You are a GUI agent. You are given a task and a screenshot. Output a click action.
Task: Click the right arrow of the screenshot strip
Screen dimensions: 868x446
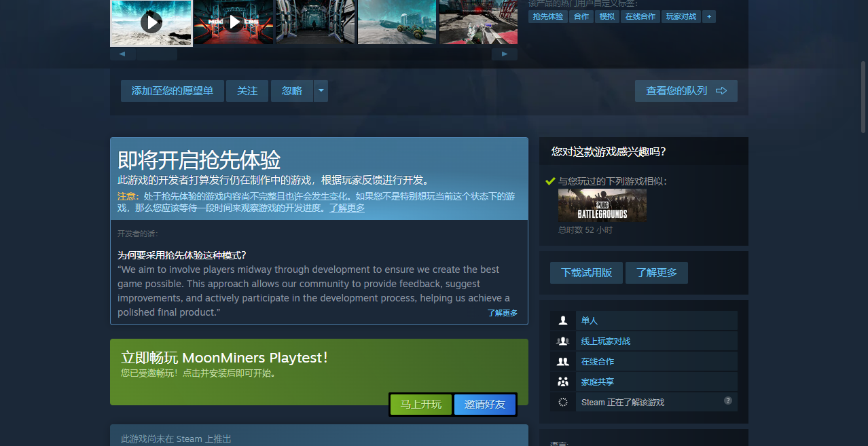pos(505,54)
